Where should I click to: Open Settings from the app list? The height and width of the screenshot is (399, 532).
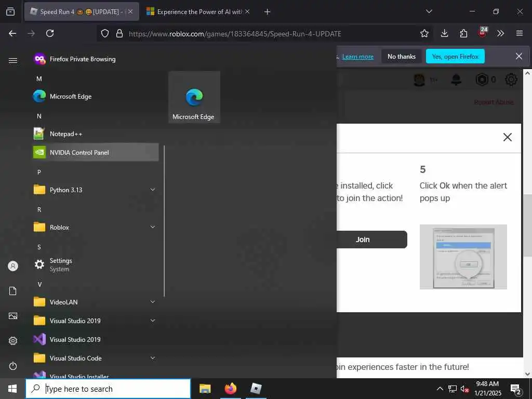[95, 264]
